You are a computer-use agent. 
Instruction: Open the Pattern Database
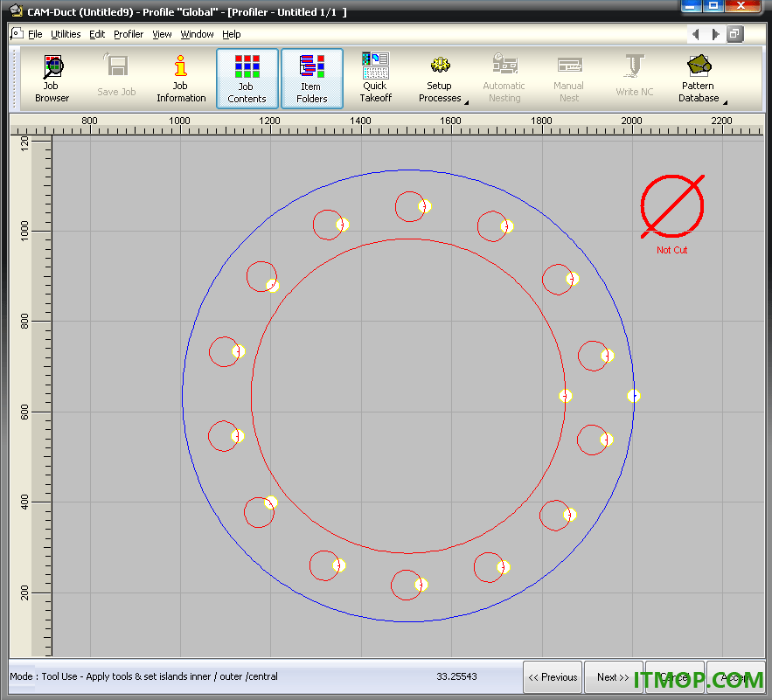pyautogui.click(x=699, y=79)
